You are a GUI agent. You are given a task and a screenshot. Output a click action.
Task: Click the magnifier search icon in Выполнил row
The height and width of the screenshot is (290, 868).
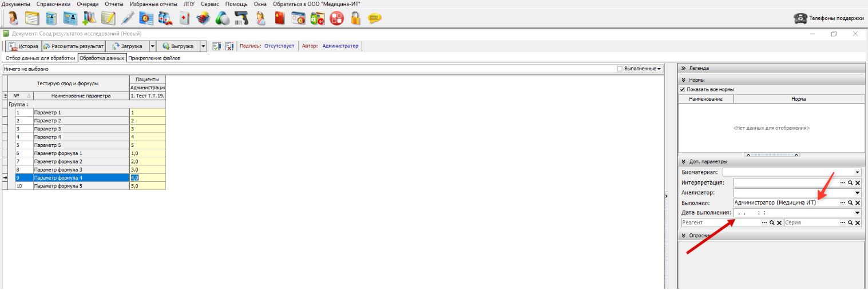coord(851,202)
